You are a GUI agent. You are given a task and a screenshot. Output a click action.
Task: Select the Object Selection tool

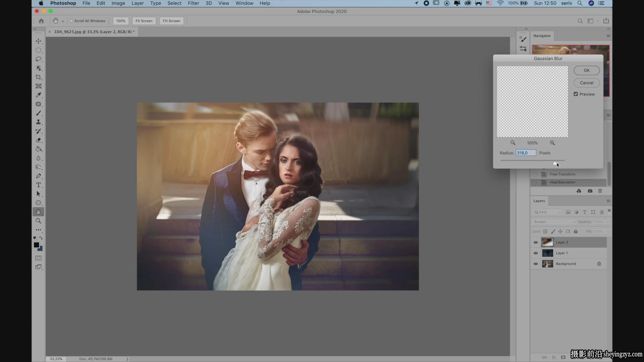point(39,68)
